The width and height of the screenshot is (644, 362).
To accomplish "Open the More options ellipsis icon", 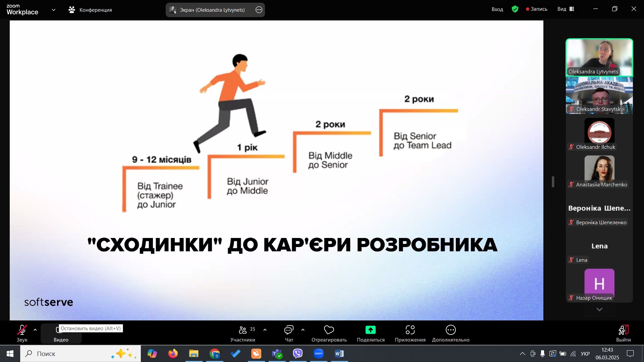I will click(x=450, y=330).
